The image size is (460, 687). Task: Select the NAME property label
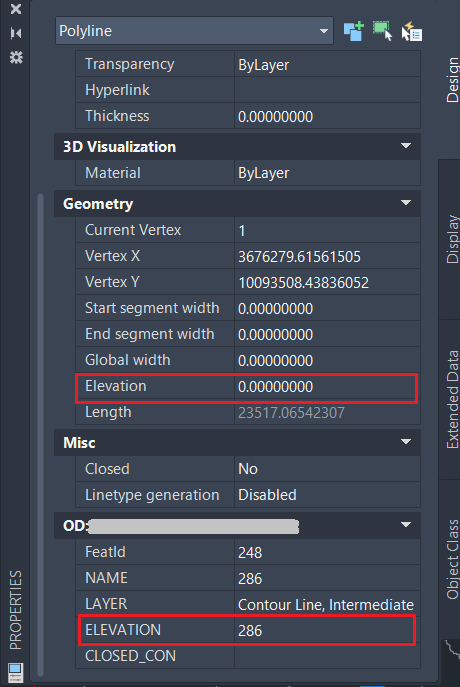coord(106,578)
